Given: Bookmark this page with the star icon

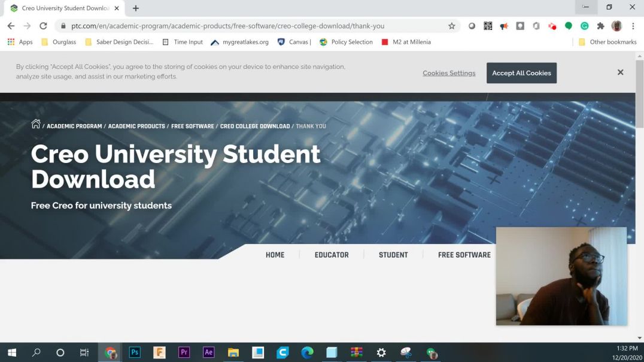Looking at the screenshot, I should 452,26.
